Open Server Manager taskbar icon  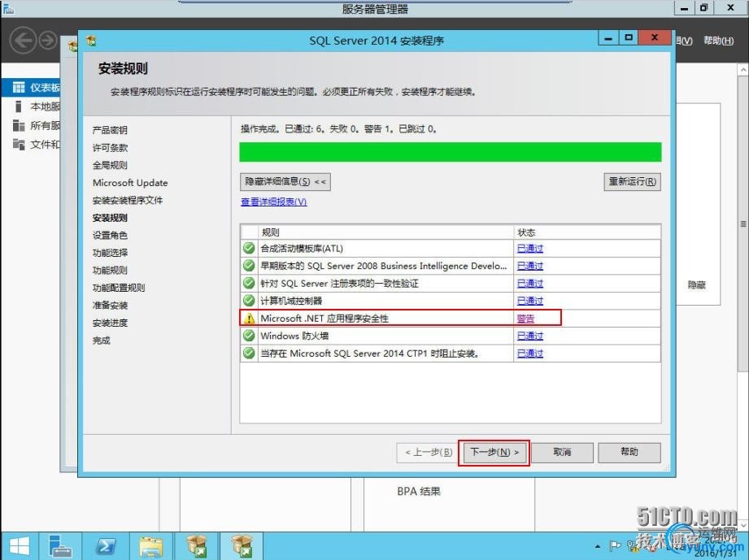(x=59, y=545)
